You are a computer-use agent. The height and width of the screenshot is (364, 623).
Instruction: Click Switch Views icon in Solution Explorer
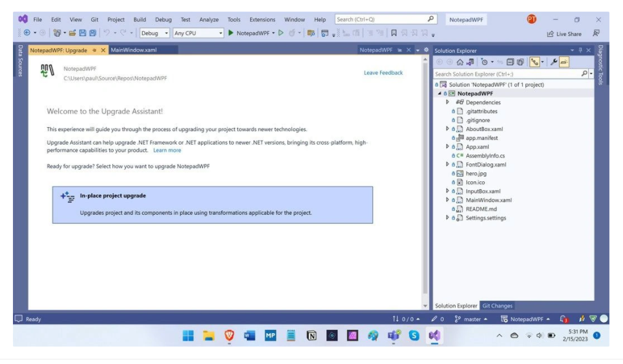[x=470, y=62]
